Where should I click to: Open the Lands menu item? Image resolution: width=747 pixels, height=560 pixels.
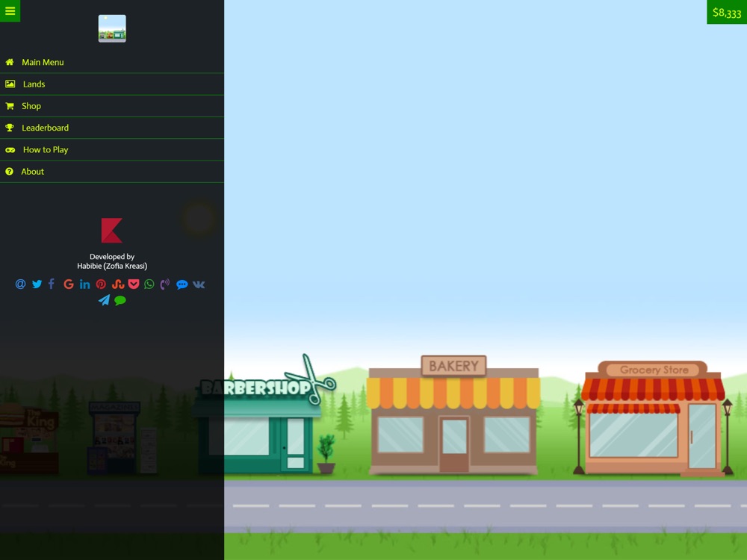tap(112, 84)
